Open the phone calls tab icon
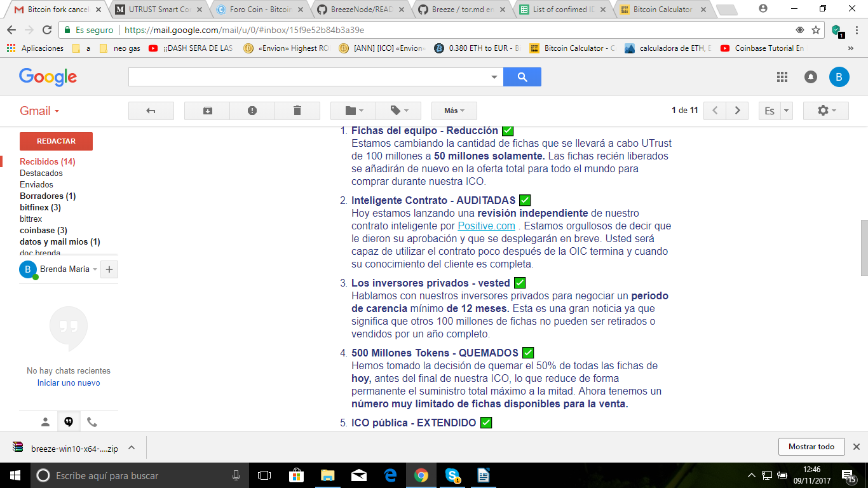The width and height of the screenshot is (868, 488). [92, 422]
